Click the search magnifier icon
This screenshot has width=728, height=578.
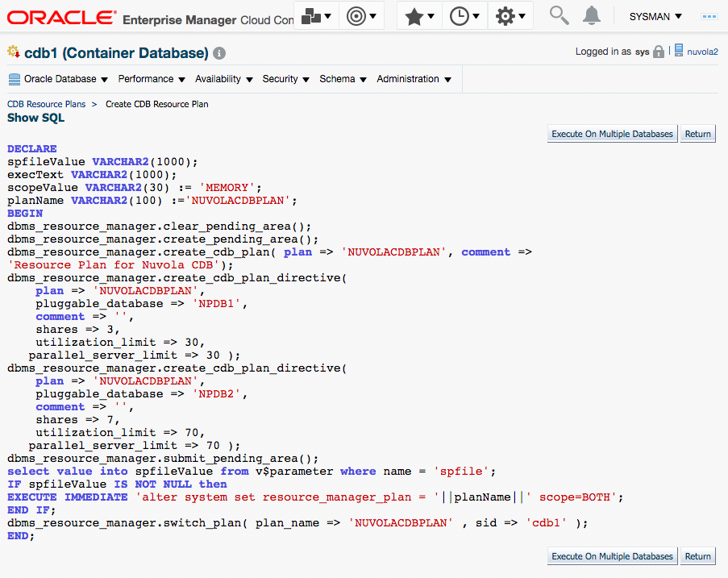(x=559, y=15)
